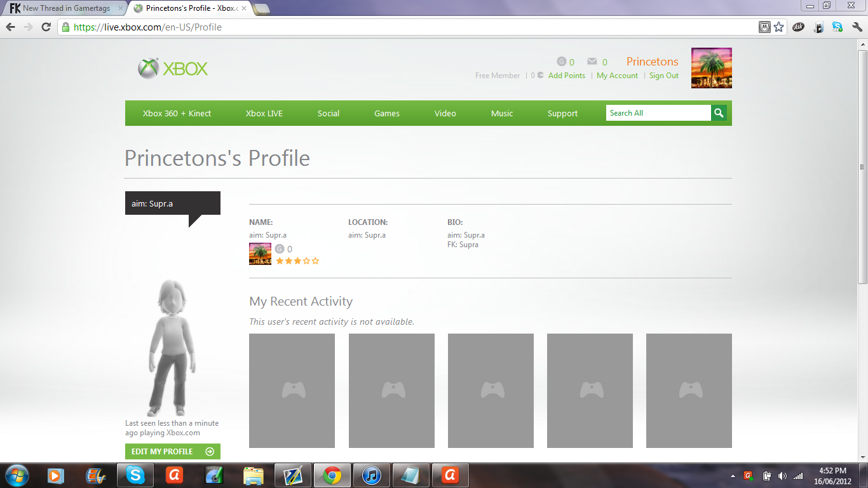Screen dimensions: 868x488
Task: Click the "LOCATION:" label
Action: click(368, 222)
